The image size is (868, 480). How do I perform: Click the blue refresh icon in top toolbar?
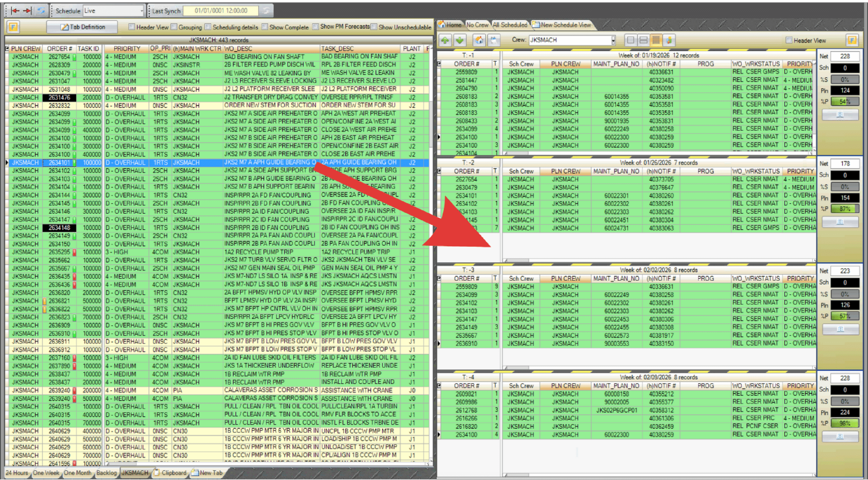[41, 11]
